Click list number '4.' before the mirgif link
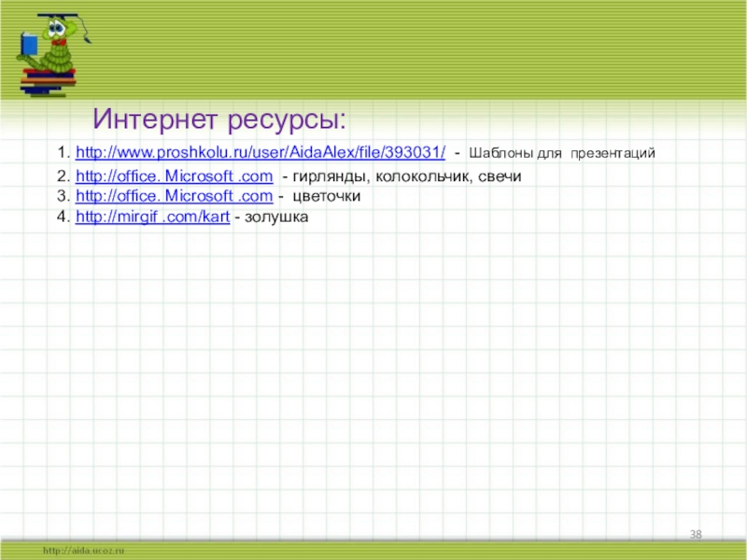 (63, 217)
